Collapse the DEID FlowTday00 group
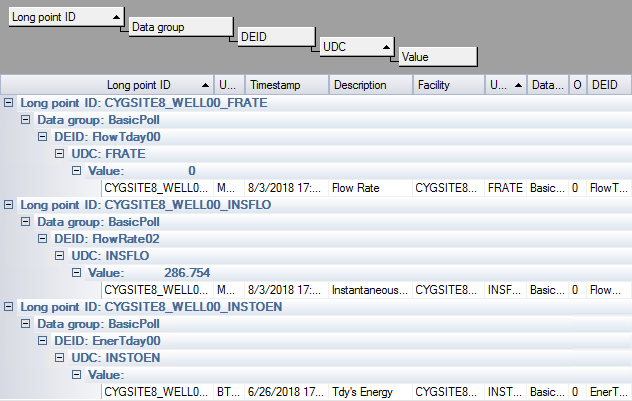 point(42,137)
